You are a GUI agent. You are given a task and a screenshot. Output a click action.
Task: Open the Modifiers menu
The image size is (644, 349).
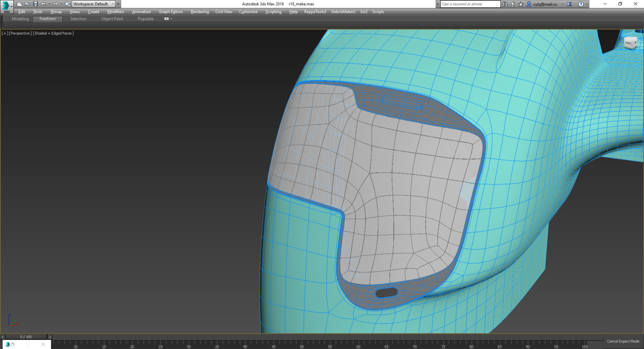[x=116, y=12]
